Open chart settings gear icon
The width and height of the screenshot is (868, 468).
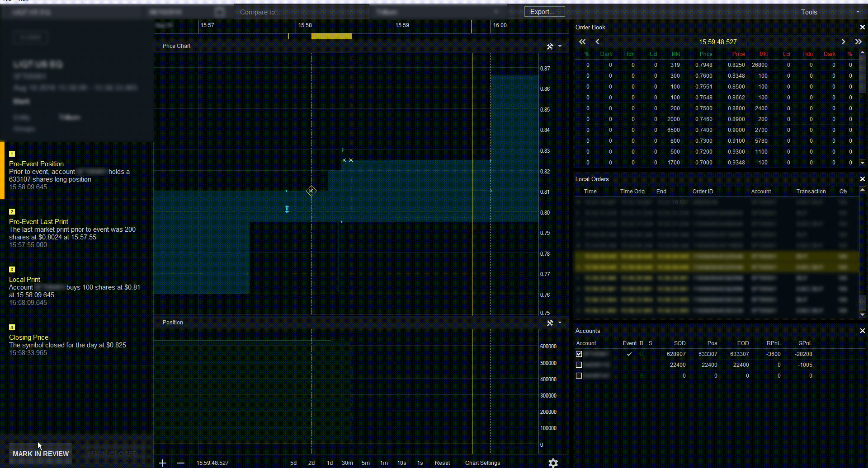[553, 463]
